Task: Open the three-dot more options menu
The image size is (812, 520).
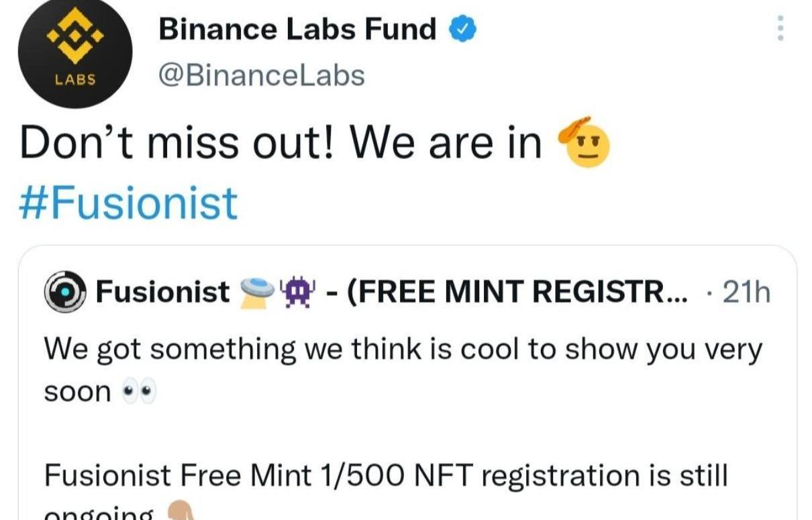Action: coord(780,28)
